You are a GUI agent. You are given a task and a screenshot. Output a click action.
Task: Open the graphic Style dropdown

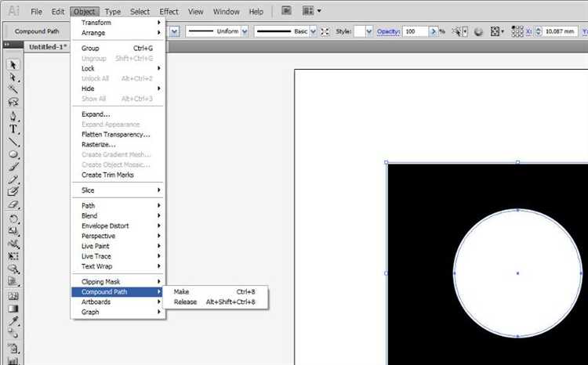[x=369, y=31]
